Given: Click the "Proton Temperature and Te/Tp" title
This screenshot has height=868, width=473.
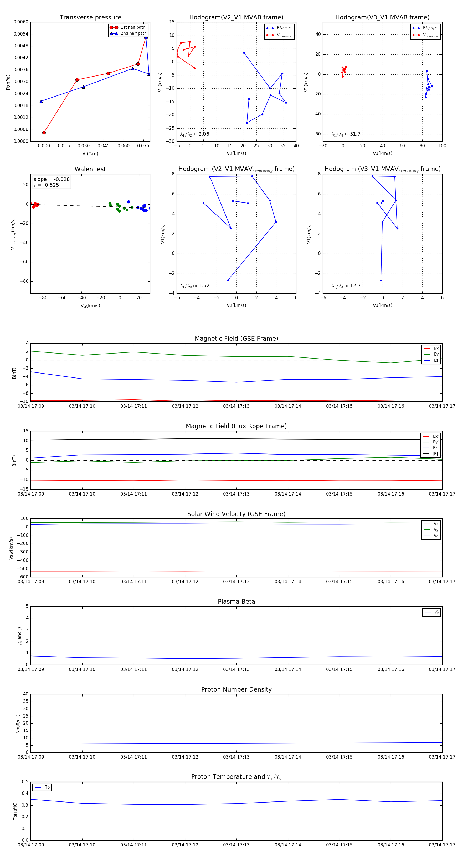Looking at the screenshot, I should click(236, 777).
